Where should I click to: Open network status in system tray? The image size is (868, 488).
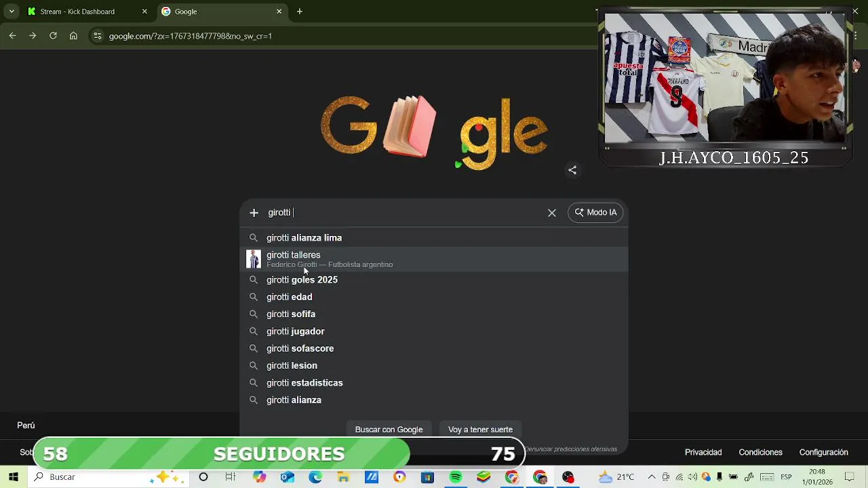tap(679, 477)
